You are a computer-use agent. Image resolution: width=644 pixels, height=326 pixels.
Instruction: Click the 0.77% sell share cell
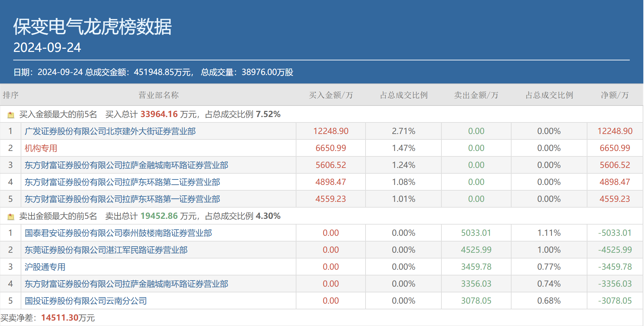pyautogui.click(x=549, y=267)
